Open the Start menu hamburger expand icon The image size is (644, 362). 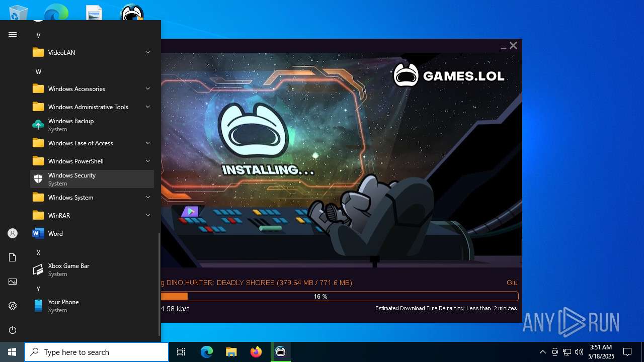pyautogui.click(x=13, y=34)
